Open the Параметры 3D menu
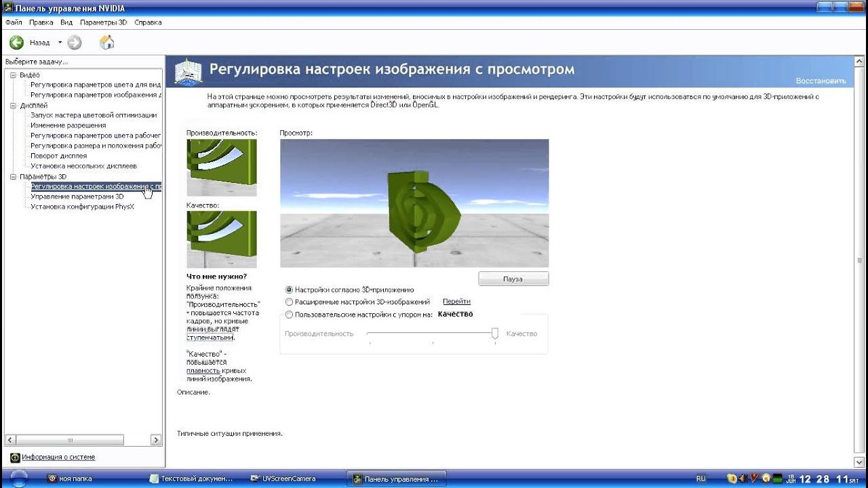Screen dimensions: 868x488 [103, 22]
